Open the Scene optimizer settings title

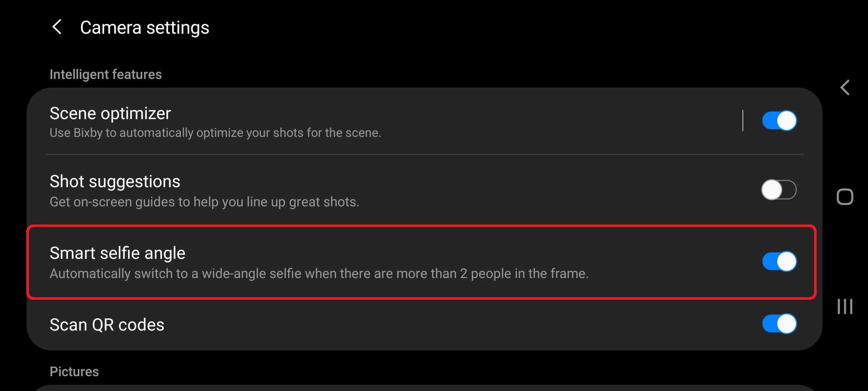pyautogui.click(x=110, y=114)
